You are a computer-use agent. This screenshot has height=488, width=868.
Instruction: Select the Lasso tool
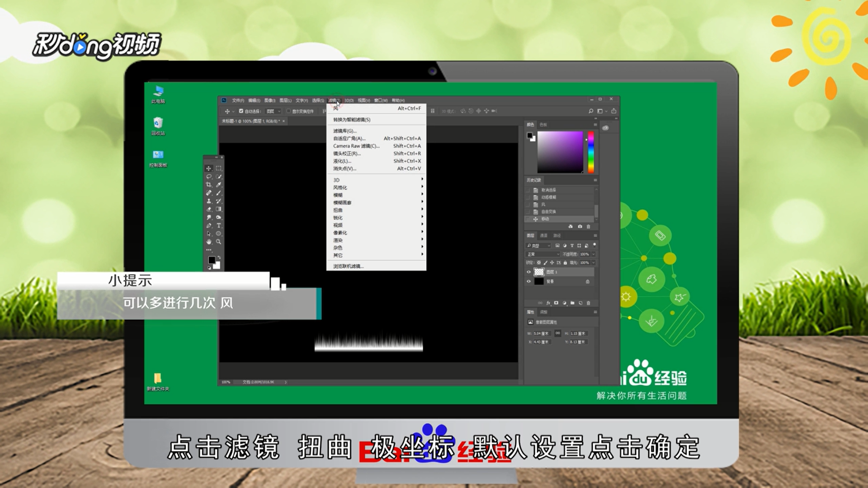[208, 177]
